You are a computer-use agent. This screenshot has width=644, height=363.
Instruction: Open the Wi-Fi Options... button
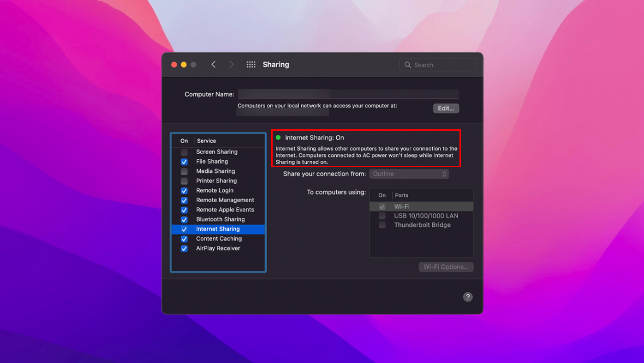pos(446,267)
